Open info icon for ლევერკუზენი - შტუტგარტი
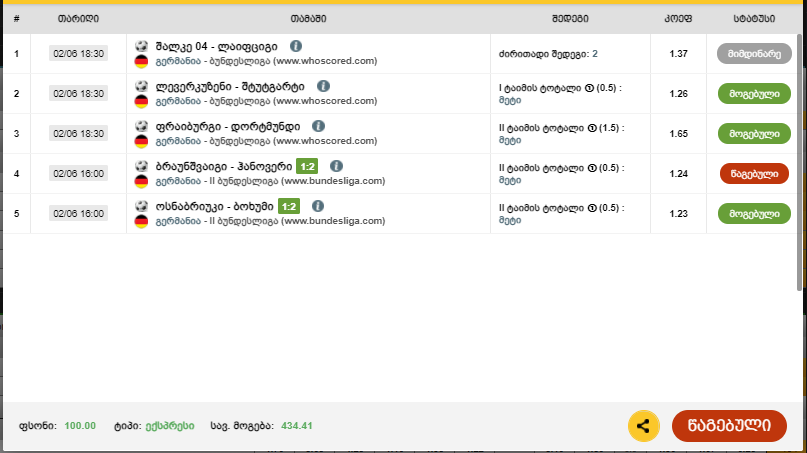This screenshot has height=453, width=807. pyautogui.click(x=323, y=86)
